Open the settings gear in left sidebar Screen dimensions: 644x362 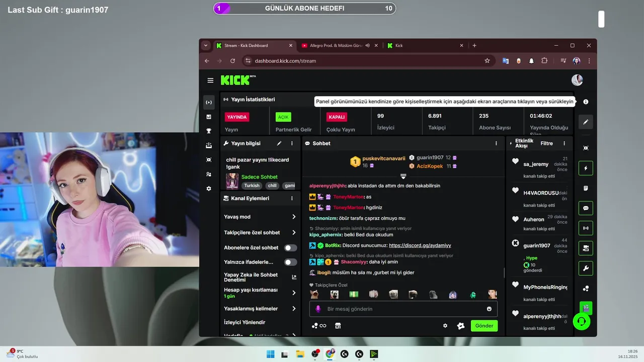pyautogui.click(x=209, y=189)
